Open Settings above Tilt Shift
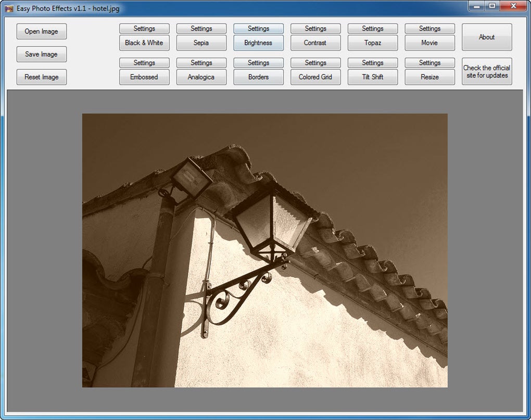Image resolution: width=531 pixels, height=420 pixels. click(373, 62)
